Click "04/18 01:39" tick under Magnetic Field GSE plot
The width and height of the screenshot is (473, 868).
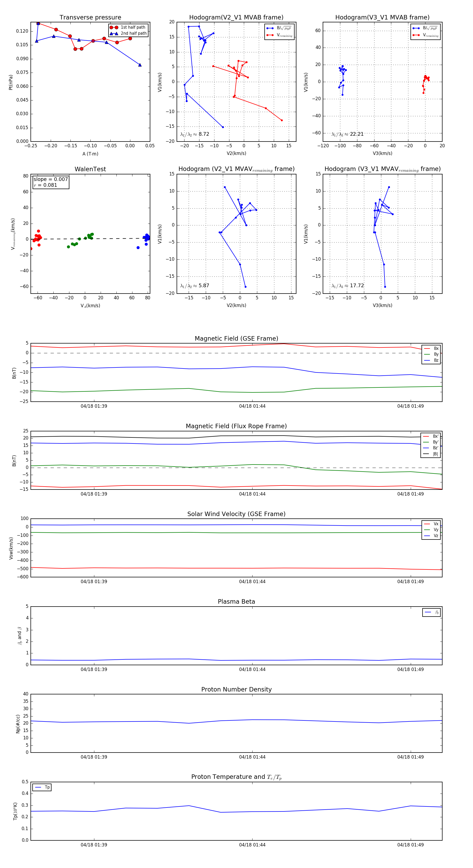[x=94, y=406]
